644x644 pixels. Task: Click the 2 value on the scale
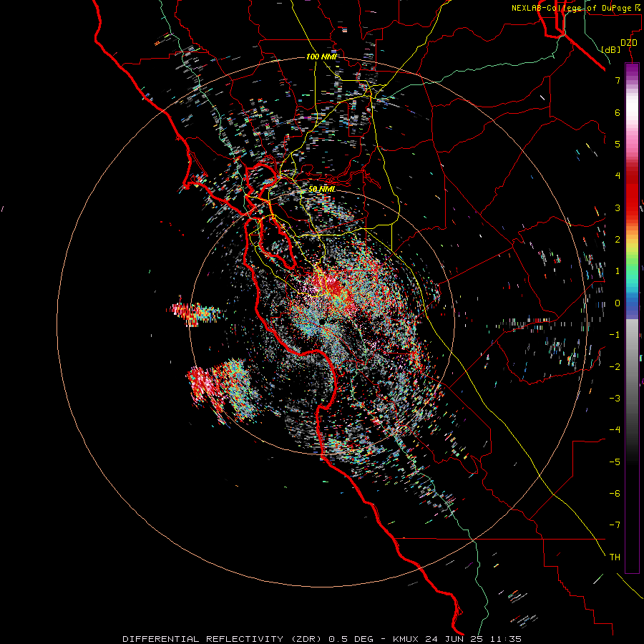[x=618, y=240]
